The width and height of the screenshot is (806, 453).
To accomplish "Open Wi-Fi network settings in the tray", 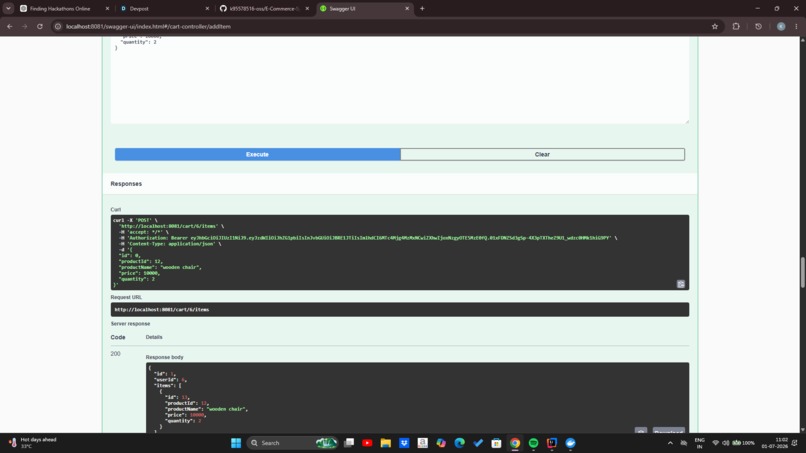I will [x=716, y=443].
